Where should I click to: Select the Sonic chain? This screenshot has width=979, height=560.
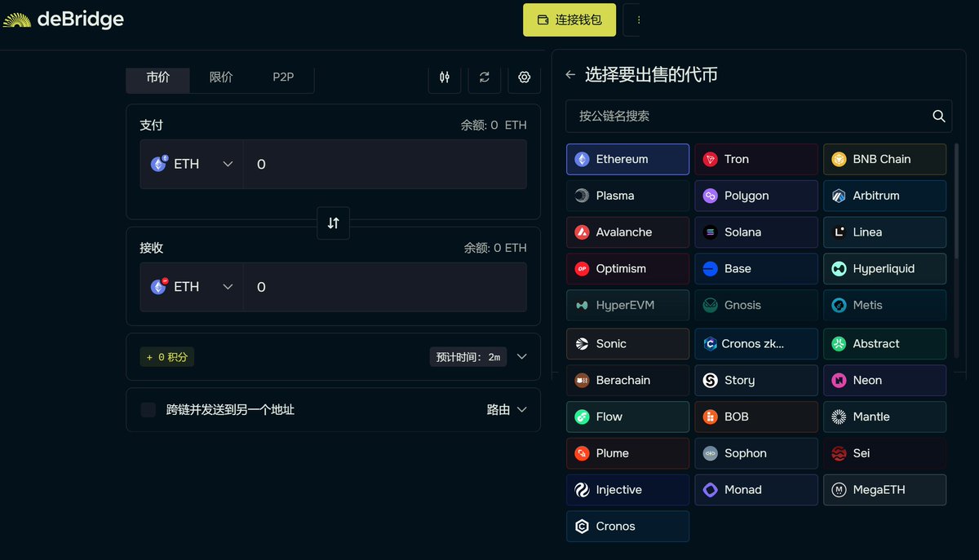(x=627, y=343)
